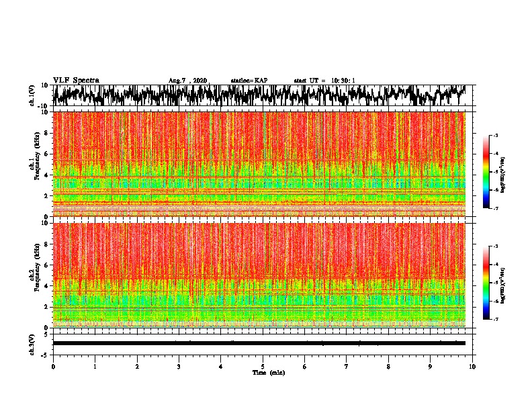
Task: Click time axis tick label "5"
Action: point(263,367)
